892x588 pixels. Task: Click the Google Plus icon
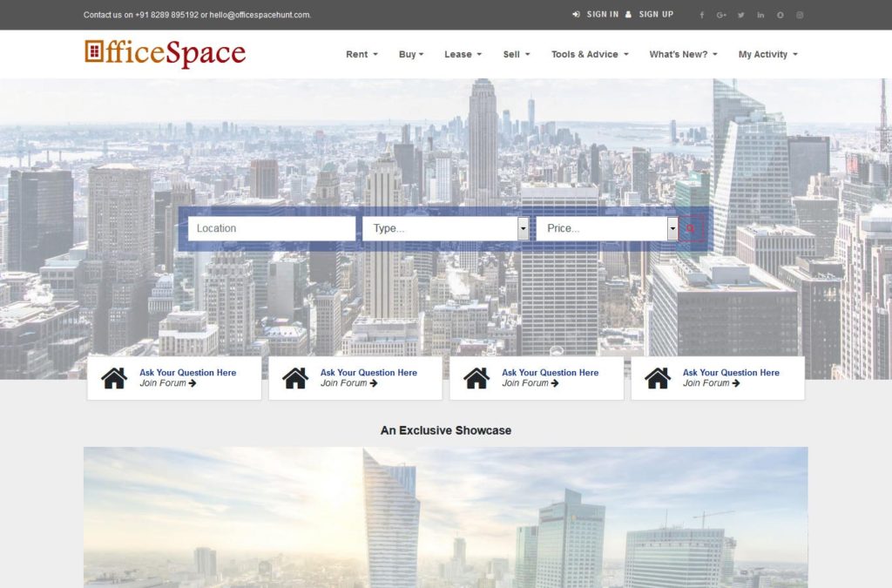pyautogui.click(x=721, y=15)
